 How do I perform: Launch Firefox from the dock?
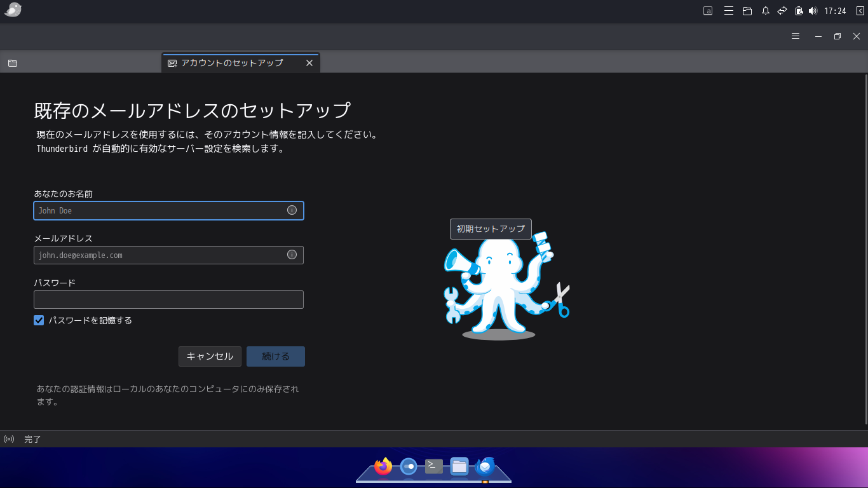click(382, 466)
